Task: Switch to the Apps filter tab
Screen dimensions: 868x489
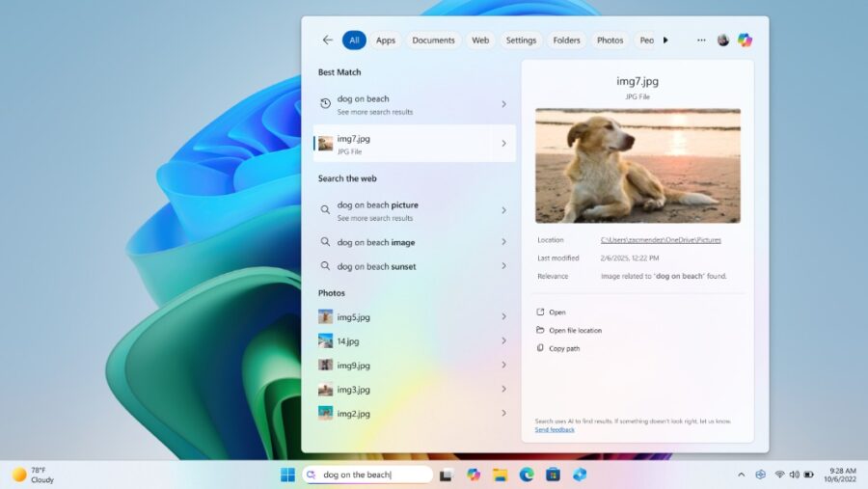Action: pos(386,40)
